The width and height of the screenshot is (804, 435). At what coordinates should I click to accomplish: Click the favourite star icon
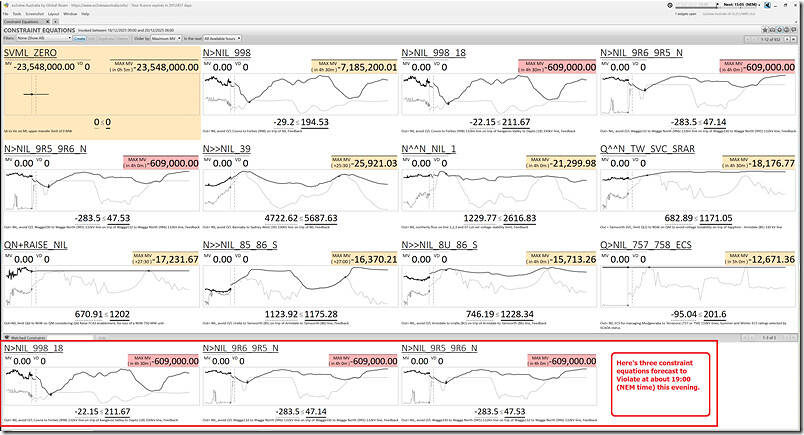[x=765, y=30]
